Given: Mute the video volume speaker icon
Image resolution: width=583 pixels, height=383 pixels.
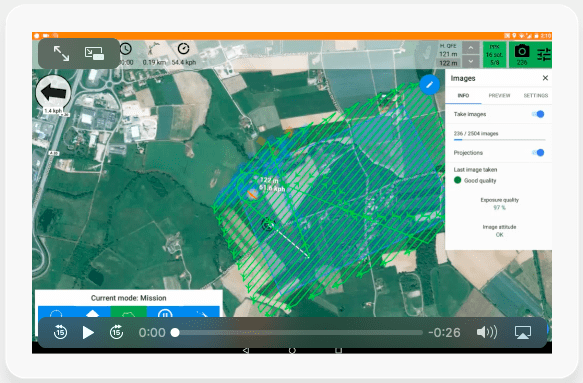Looking at the screenshot, I should 487,332.
